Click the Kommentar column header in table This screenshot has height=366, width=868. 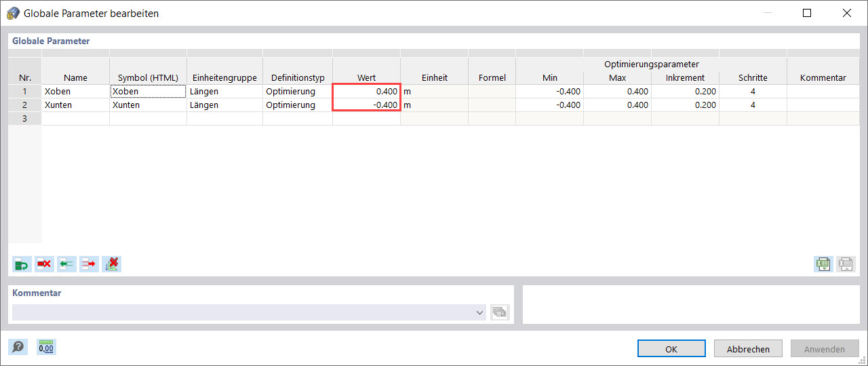pyautogui.click(x=823, y=77)
